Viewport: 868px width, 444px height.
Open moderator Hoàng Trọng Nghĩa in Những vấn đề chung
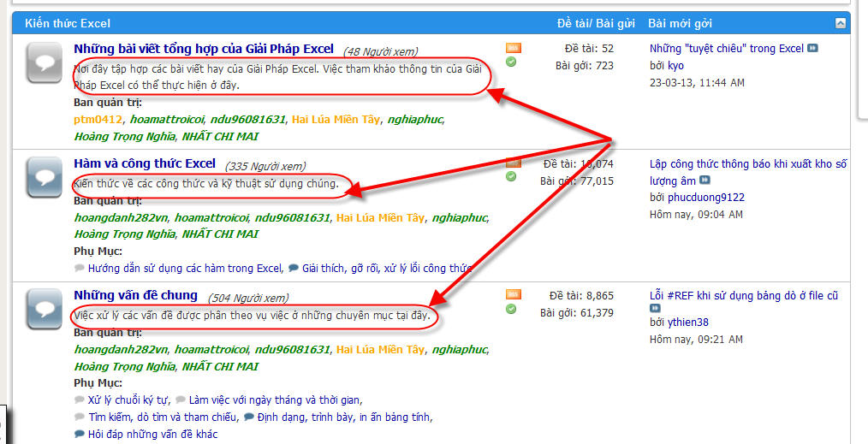(125, 367)
